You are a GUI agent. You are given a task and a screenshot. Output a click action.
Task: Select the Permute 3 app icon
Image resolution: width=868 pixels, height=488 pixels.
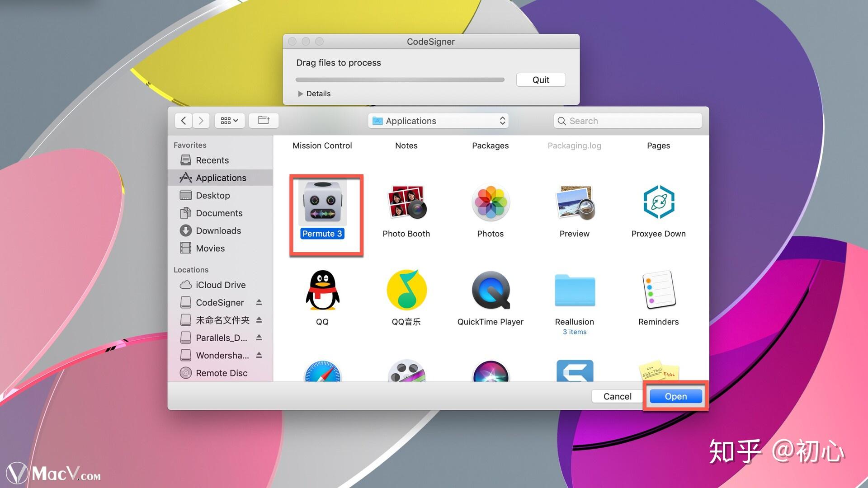pyautogui.click(x=322, y=203)
